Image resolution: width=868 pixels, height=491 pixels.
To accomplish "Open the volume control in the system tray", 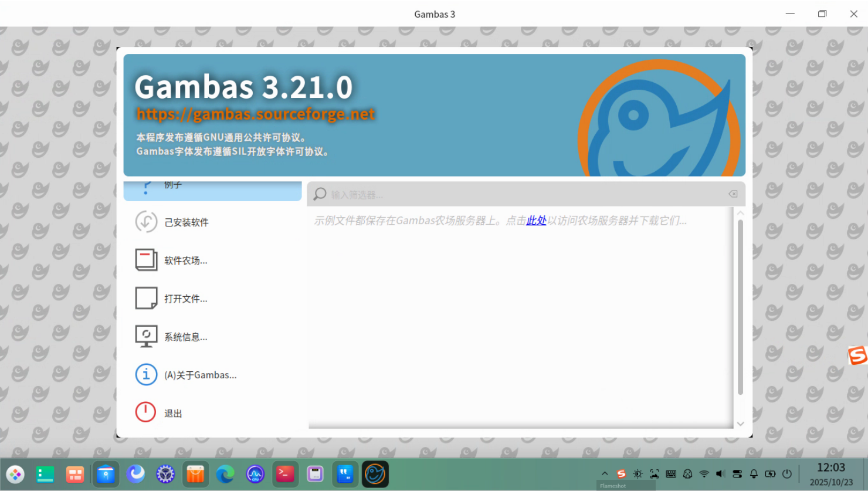I will (720, 473).
